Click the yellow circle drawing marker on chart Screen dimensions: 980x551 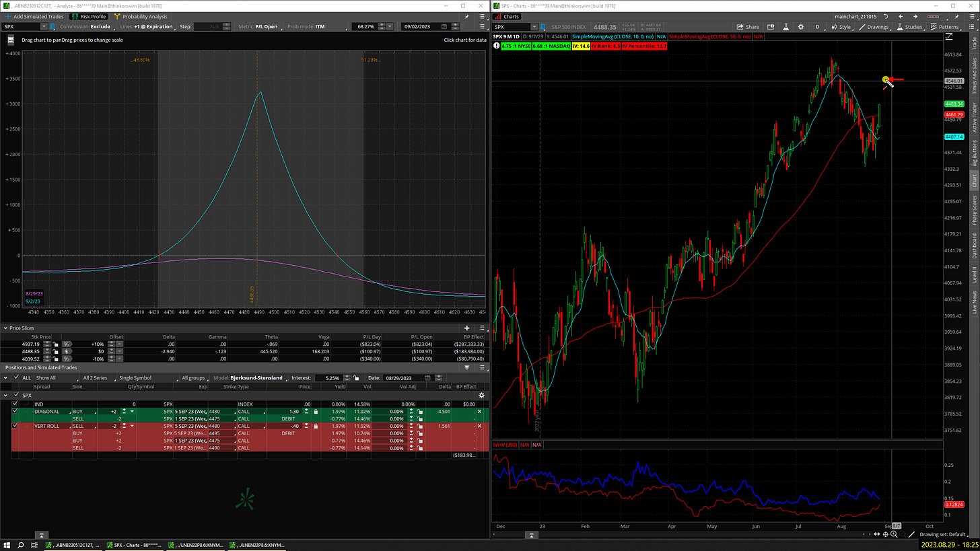pos(886,80)
